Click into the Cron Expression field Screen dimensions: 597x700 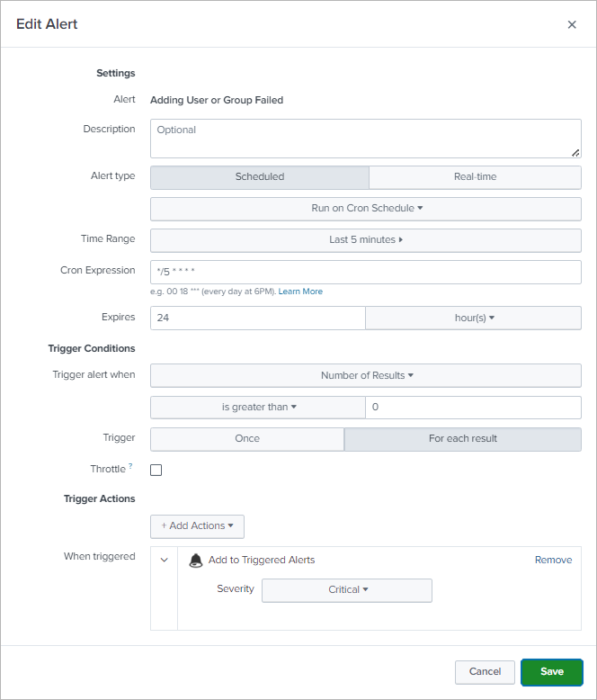click(x=366, y=272)
